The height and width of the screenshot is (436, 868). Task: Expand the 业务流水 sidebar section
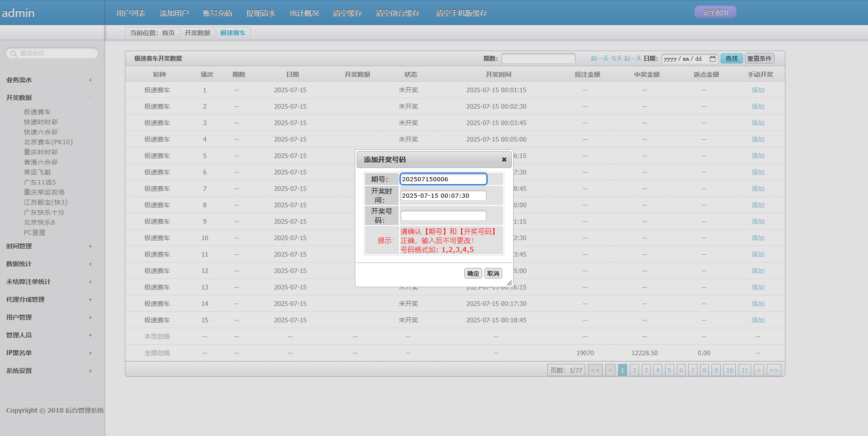pyautogui.click(x=90, y=80)
